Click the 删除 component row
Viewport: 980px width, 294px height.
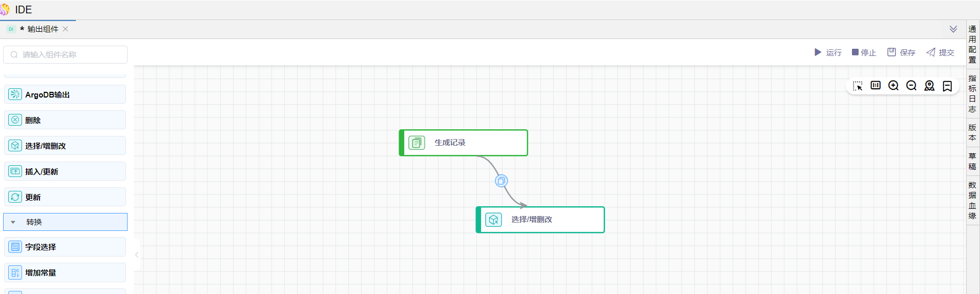65,120
